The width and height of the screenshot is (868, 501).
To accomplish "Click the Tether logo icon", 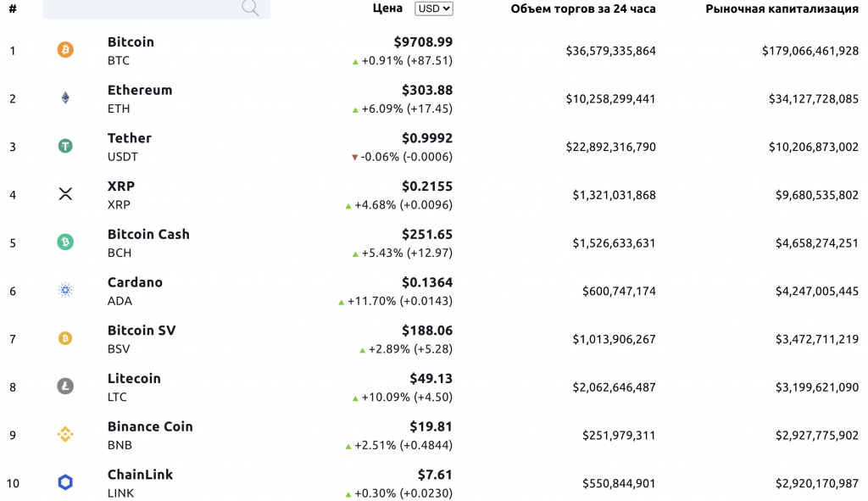I will [x=64, y=147].
